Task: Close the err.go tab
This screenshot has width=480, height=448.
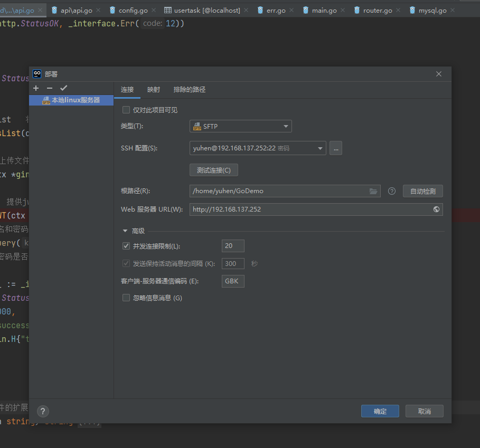Action: point(291,11)
